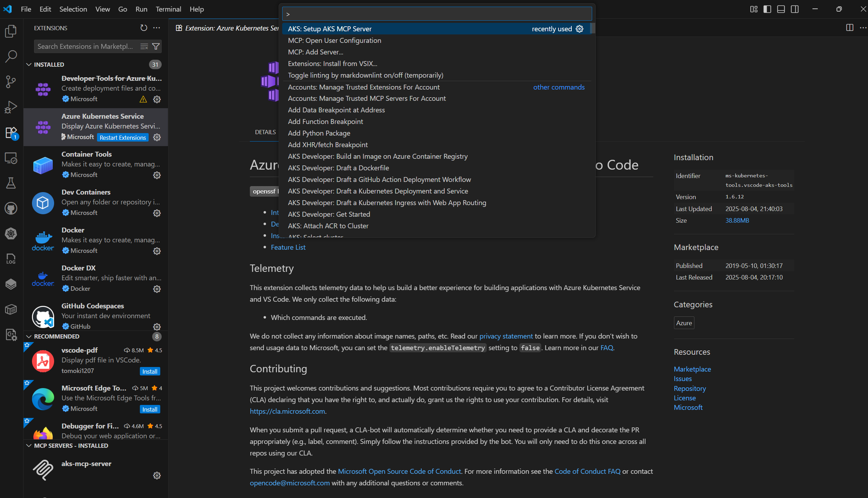This screenshot has width=868, height=498.
Task: Open the Search view
Action: [x=11, y=56]
